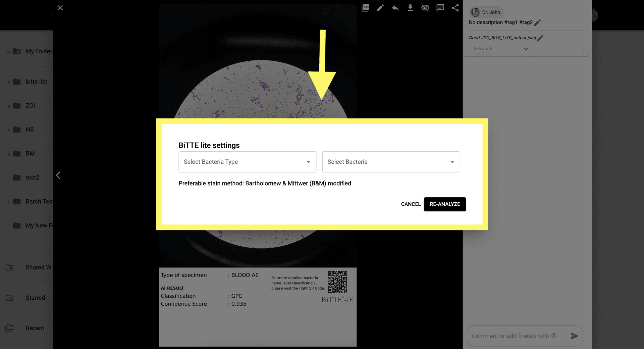Expand the ZOI folder
644x349 pixels.
pos(9,105)
